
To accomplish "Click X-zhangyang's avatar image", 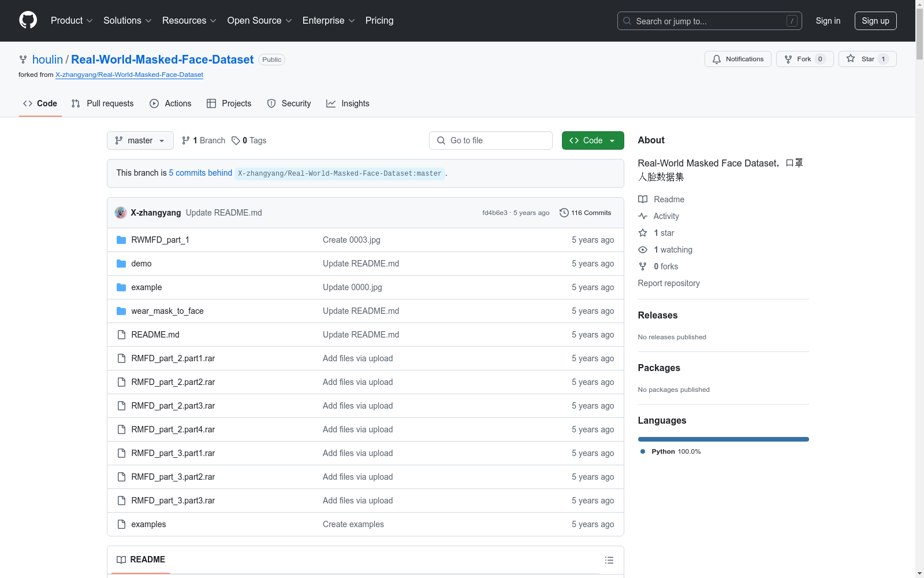I will 121,213.
